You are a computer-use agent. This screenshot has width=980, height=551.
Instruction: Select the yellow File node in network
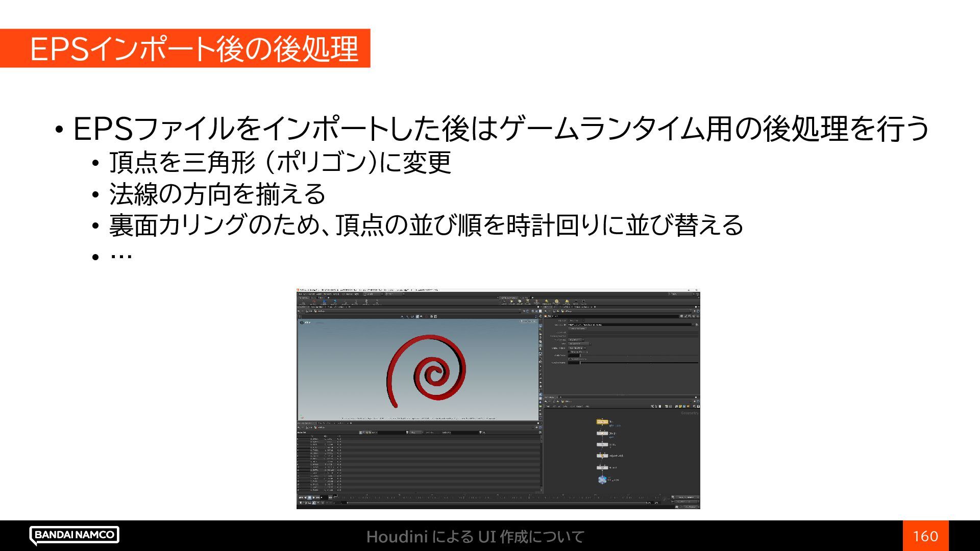coord(602,422)
